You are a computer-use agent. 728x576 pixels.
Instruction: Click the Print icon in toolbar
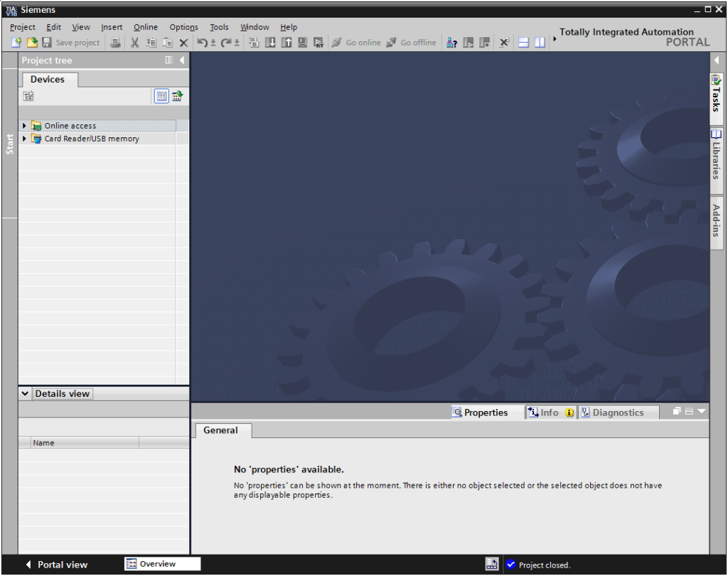coord(115,43)
